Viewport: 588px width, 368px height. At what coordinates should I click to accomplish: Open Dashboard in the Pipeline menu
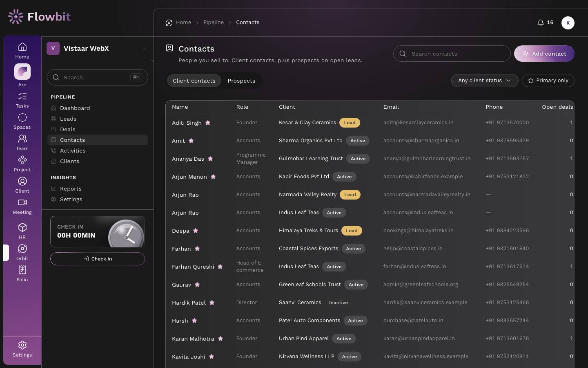[98, 108]
